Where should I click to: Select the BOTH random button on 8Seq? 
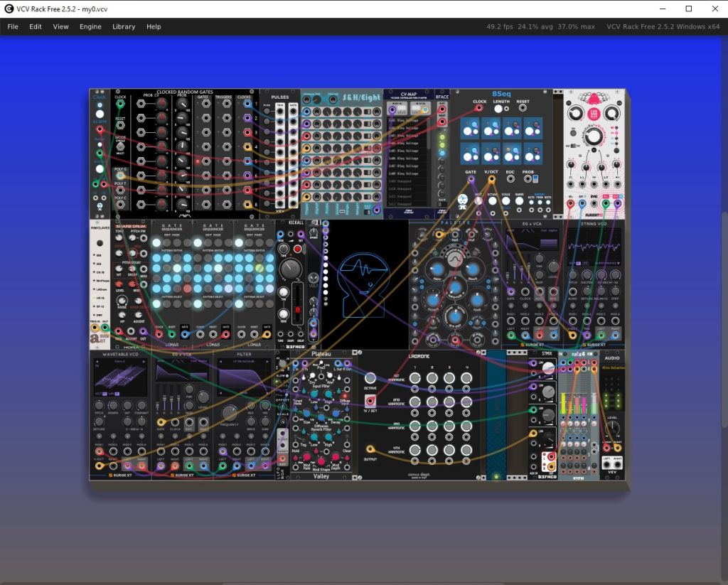pyautogui.click(x=548, y=203)
